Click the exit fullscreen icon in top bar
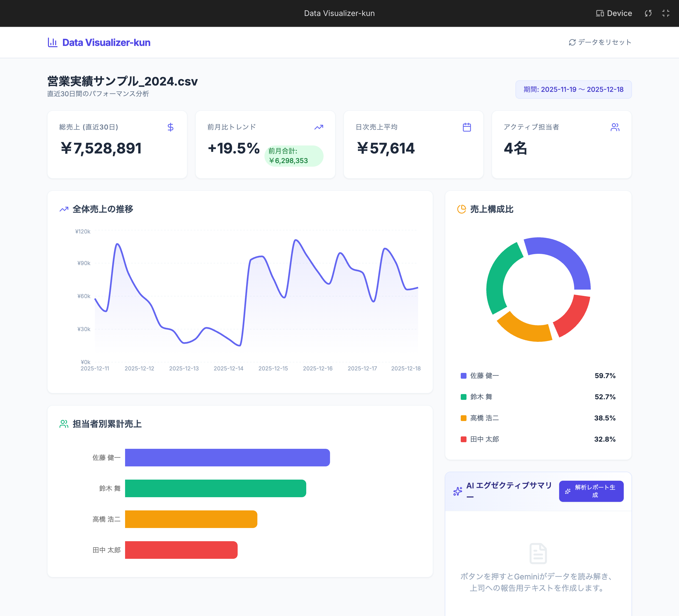This screenshot has height=616, width=679. click(x=666, y=13)
